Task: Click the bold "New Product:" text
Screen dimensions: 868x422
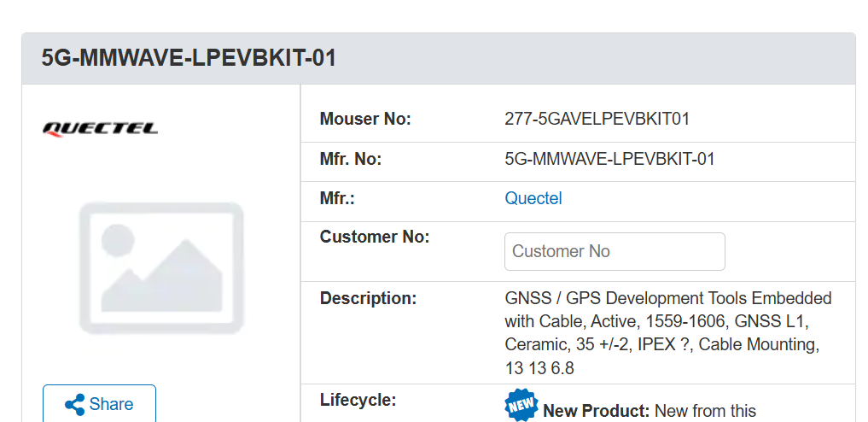Action: 597,411
